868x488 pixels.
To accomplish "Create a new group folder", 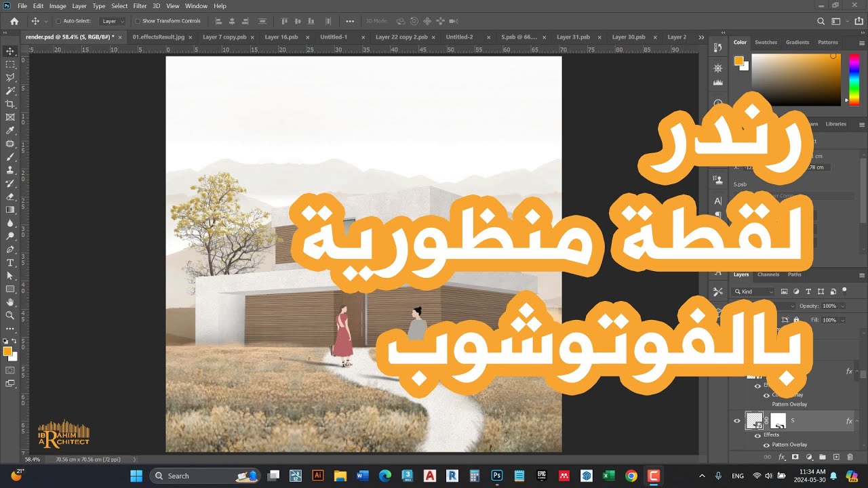I will click(823, 457).
